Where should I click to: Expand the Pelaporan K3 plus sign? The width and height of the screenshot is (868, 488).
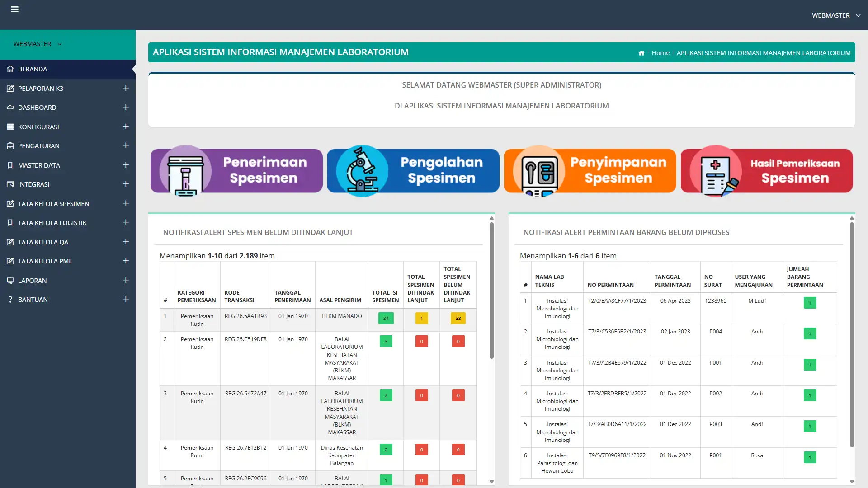[126, 88]
